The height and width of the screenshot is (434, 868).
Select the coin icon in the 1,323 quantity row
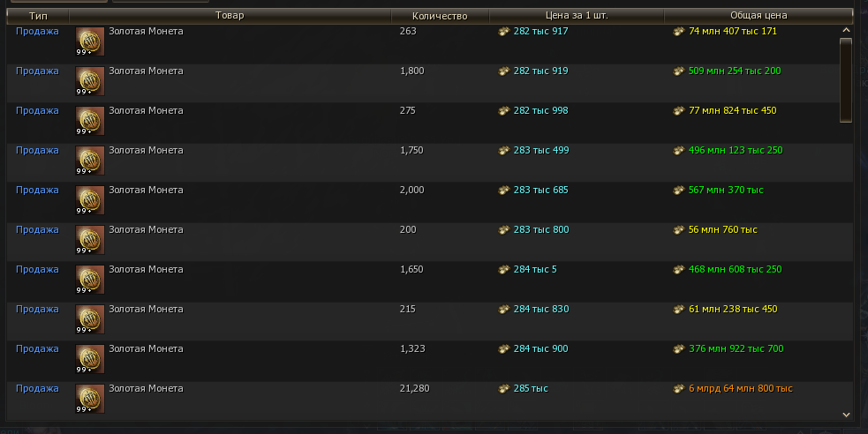click(x=90, y=359)
